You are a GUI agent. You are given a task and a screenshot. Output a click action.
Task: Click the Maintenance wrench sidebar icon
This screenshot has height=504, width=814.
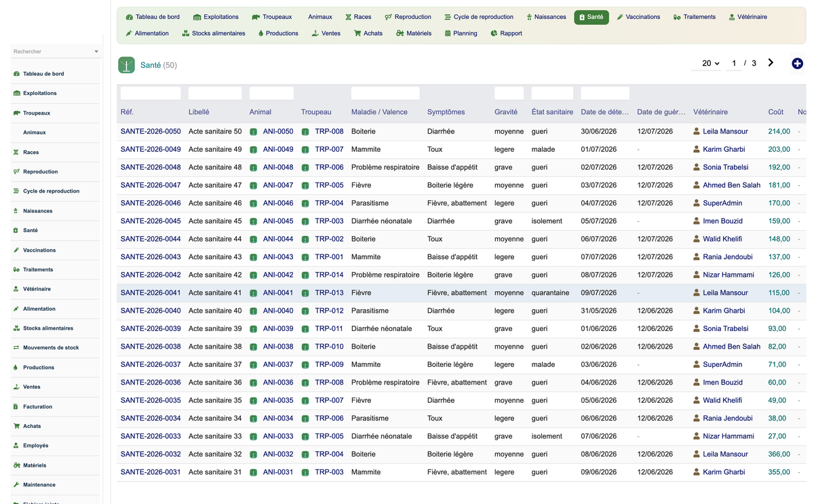pos(16,485)
